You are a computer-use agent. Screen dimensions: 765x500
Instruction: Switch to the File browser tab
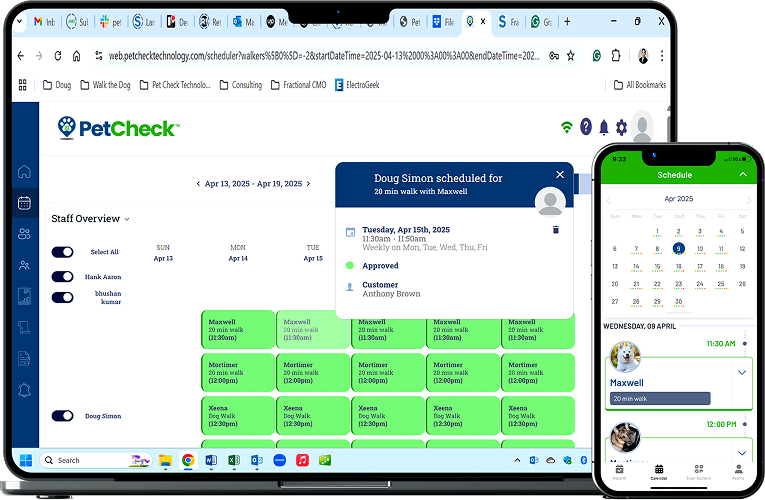pyautogui.click(x=443, y=22)
